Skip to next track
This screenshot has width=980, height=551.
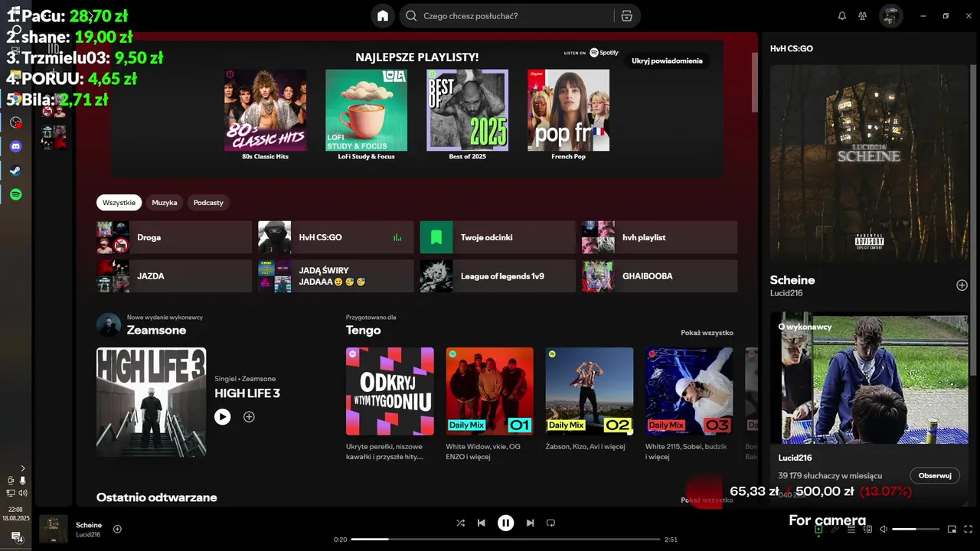point(530,523)
